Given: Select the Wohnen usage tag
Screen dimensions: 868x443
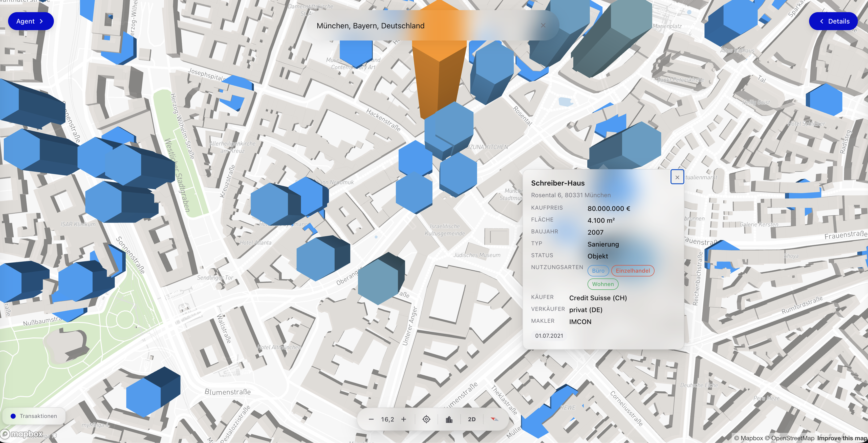Looking at the screenshot, I should pyautogui.click(x=603, y=284).
